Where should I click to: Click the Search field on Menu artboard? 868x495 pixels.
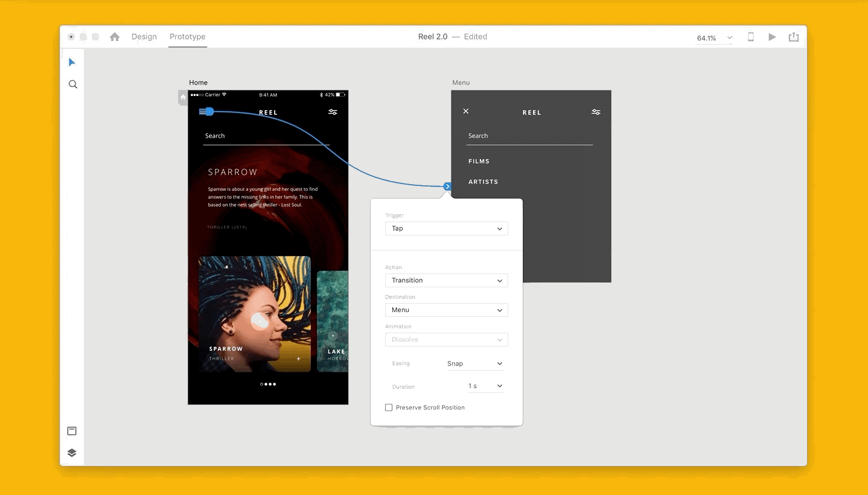point(529,136)
